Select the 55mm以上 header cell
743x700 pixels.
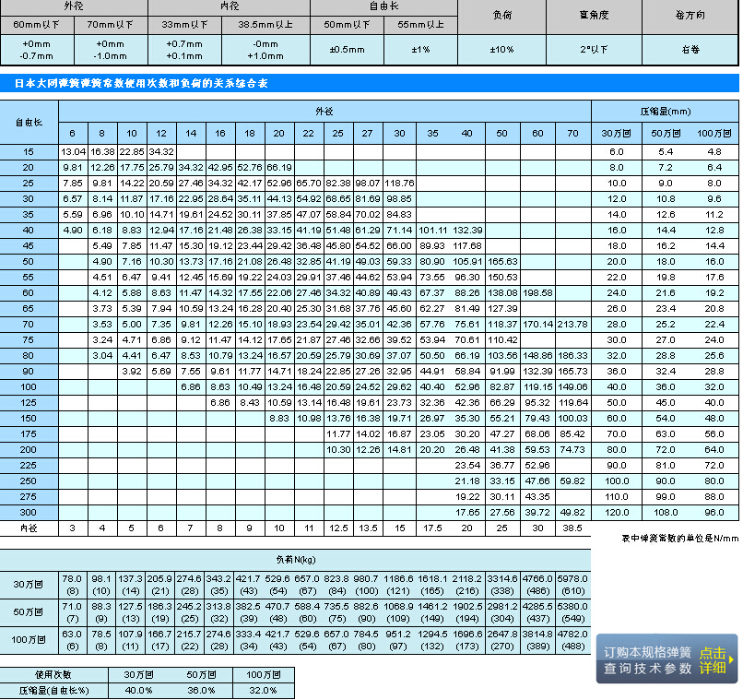pyautogui.click(x=420, y=25)
